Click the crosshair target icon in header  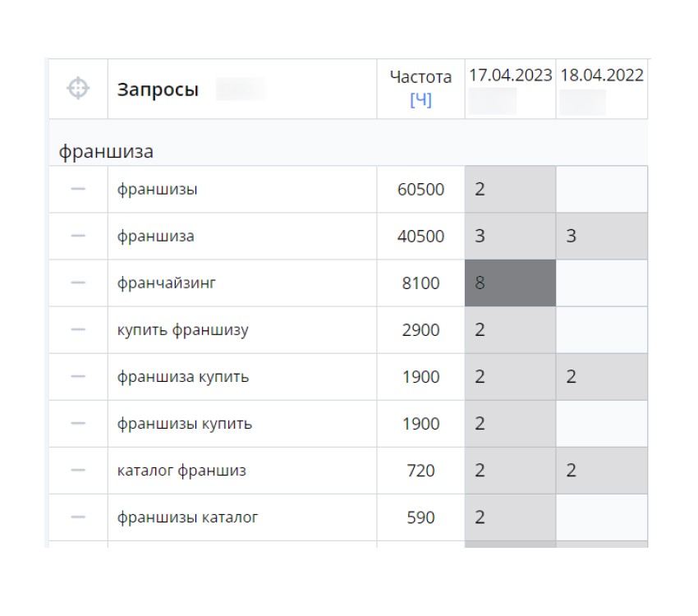(78, 89)
